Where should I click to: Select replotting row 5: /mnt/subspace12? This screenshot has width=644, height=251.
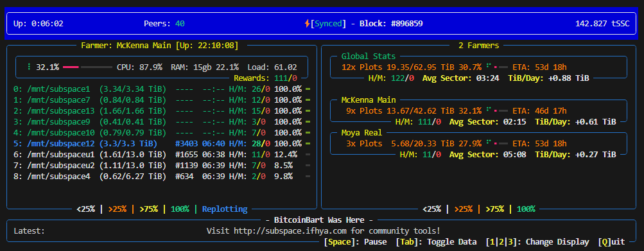pyautogui.click(x=162, y=143)
